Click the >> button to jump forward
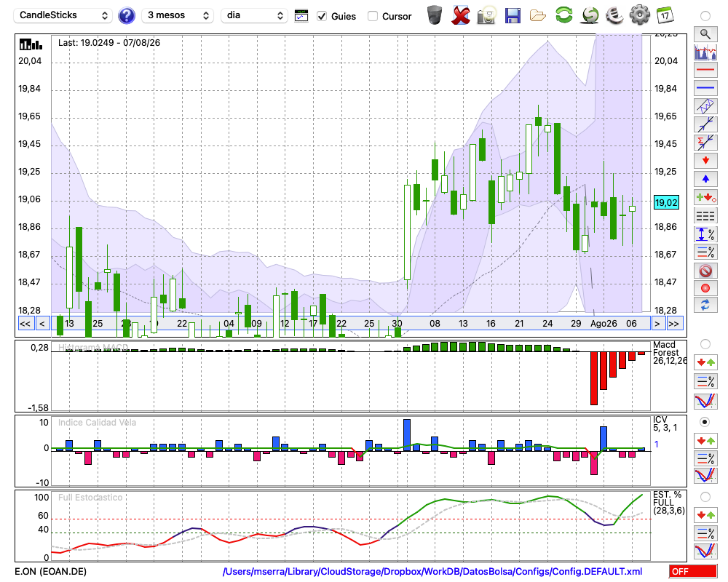728x582 pixels. tap(673, 324)
